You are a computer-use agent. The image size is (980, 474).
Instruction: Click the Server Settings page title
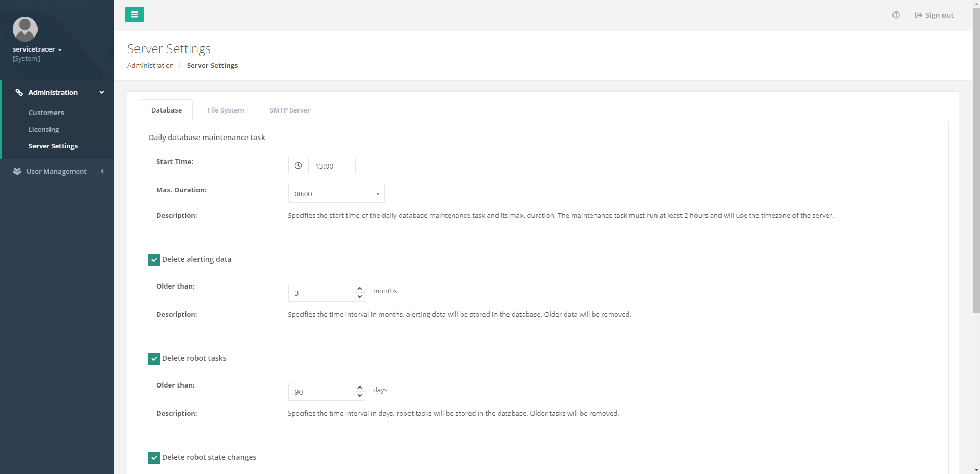169,48
